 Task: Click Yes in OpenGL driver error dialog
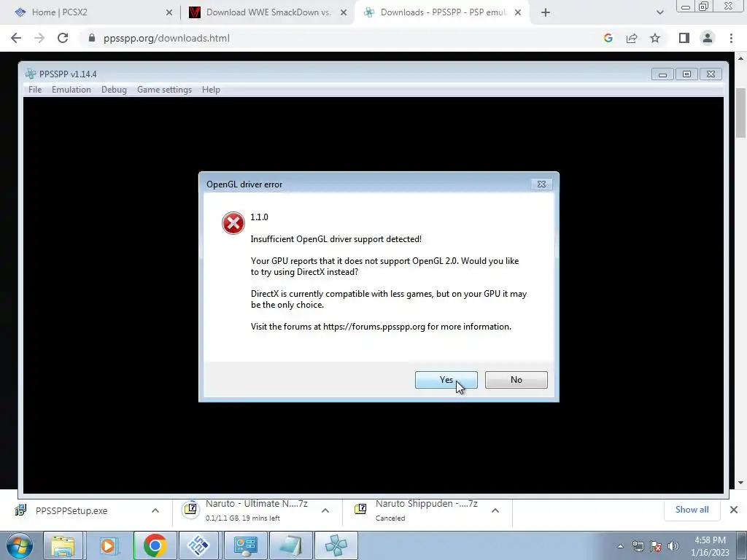tap(446, 379)
